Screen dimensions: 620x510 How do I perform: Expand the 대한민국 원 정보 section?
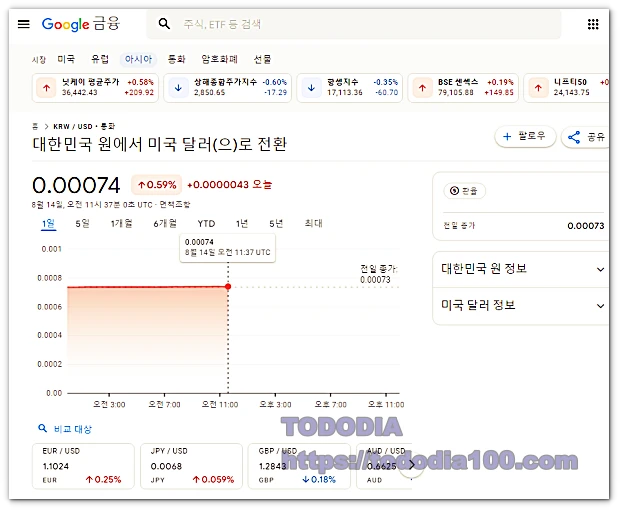click(x=521, y=269)
